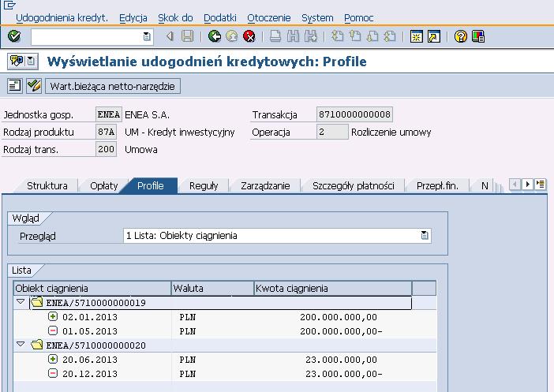Click the Waluta column header
Viewport: 554px width, 392px height.
(x=213, y=288)
